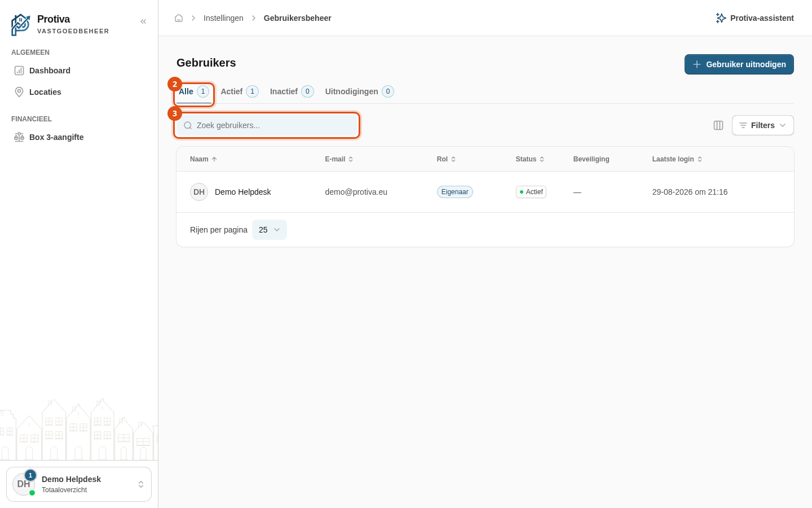Click the DH avatar in the table row

[x=199, y=192]
